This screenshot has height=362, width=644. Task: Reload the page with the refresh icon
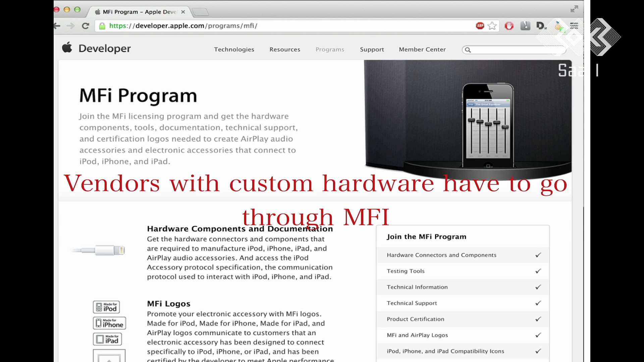click(86, 26)
